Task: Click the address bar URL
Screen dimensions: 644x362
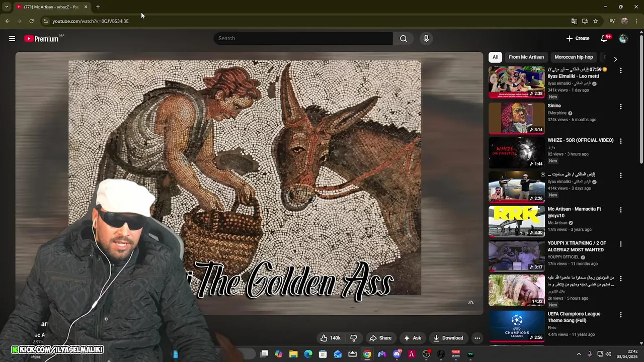Action: tap(91, 21)
